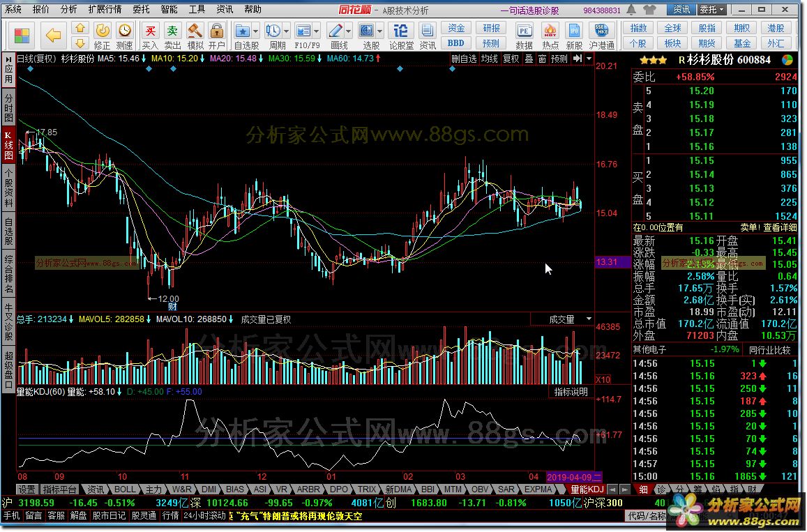Click the 修正 refresh icon
This screenshot has width=807, height=532.
point(102,31)
